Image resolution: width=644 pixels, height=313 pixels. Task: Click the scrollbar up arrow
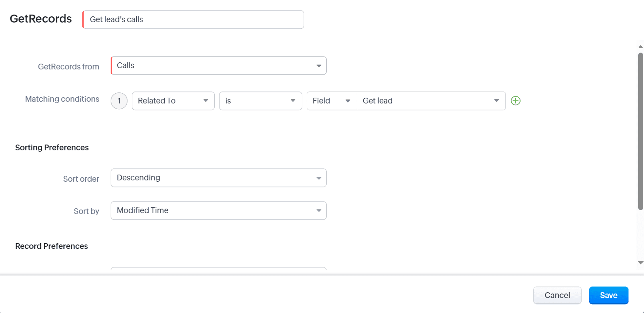(x=640, y=46)
